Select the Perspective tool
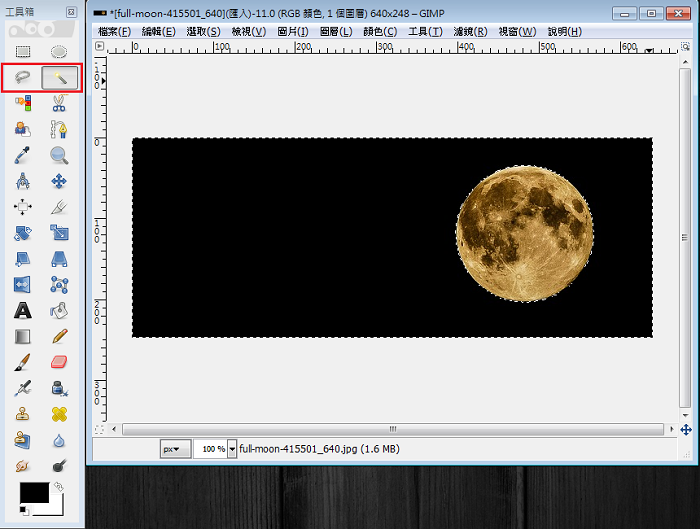Screen dimensions: 700x529 [x=59, y=259]
